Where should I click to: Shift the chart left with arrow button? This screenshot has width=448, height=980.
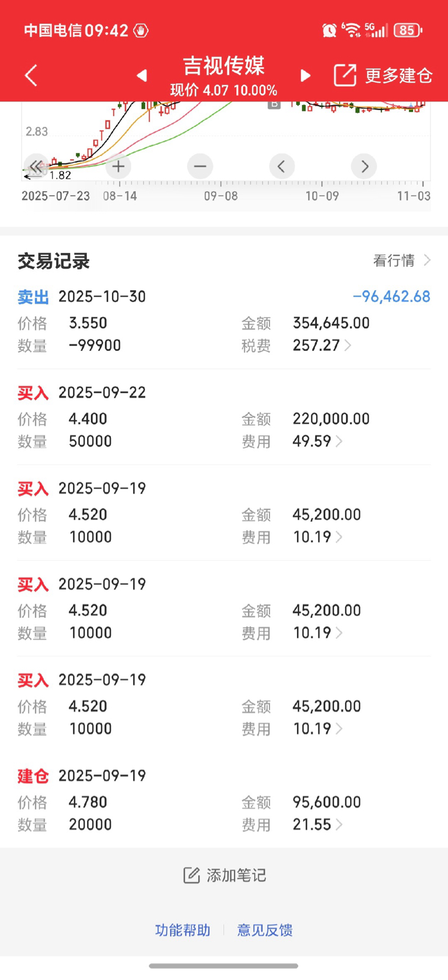tap(282, 167)
